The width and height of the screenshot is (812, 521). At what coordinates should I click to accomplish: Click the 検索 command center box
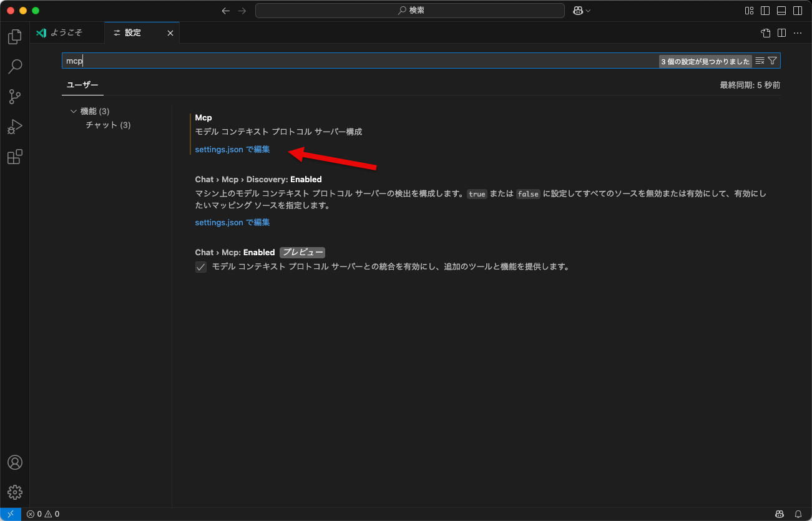[x=410, y=11]
